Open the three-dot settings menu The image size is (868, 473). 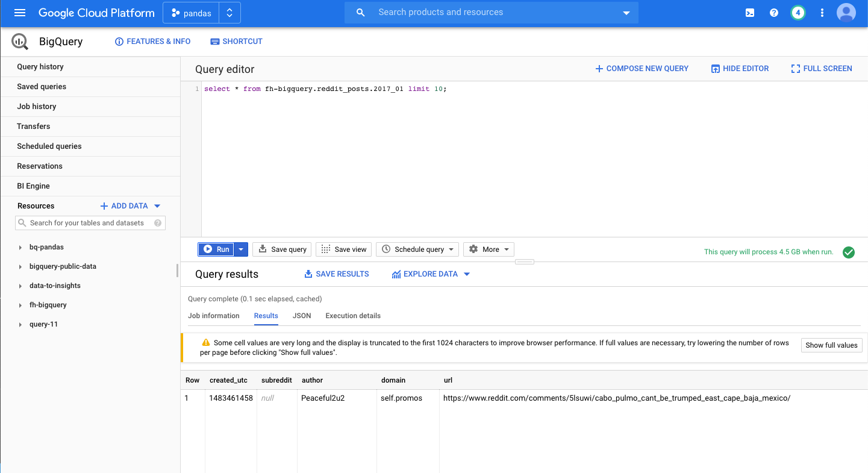pos(822,13)
